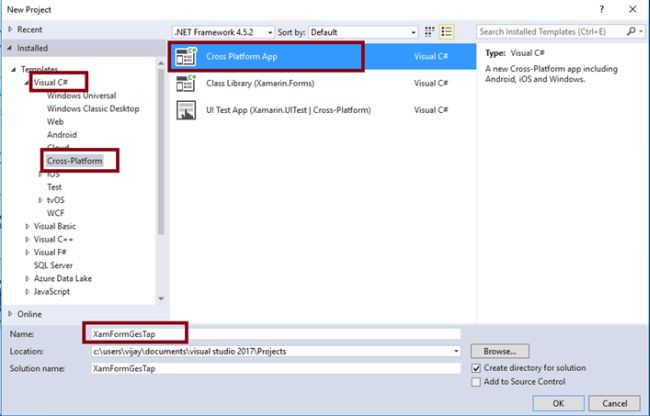Select Windows Classic Desktop category

(93, 109)
